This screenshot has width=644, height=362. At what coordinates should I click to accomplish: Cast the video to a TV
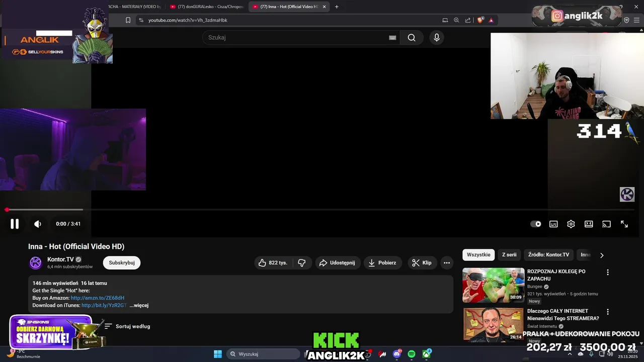(606, 224)
